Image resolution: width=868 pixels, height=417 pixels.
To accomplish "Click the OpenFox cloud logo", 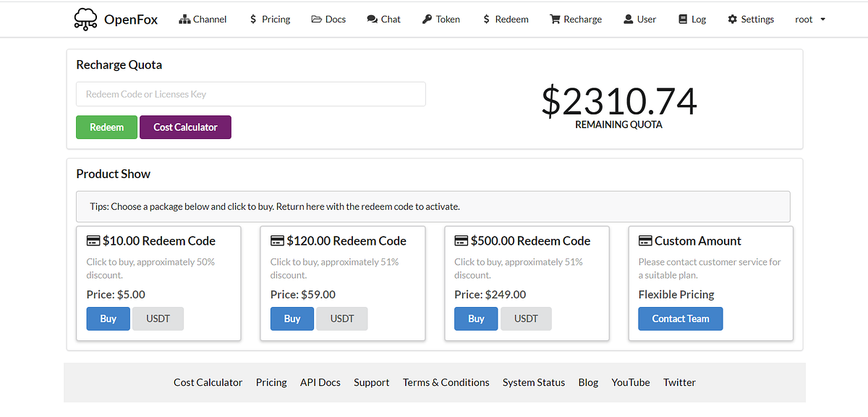I will [85, 19].
